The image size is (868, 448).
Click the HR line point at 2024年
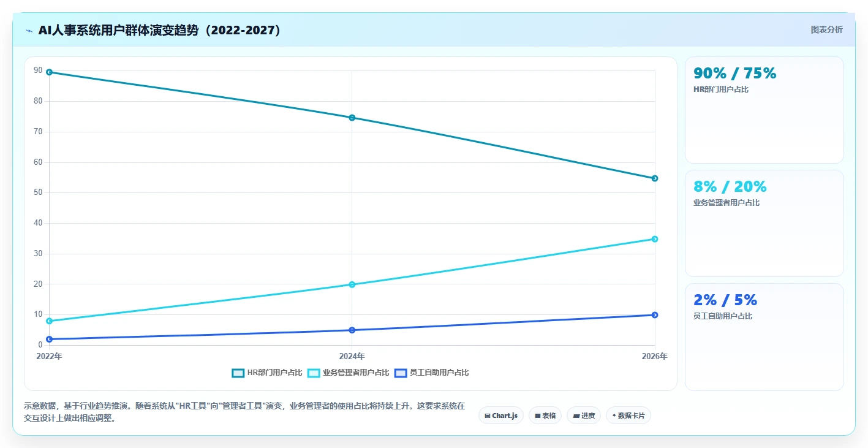352,118
